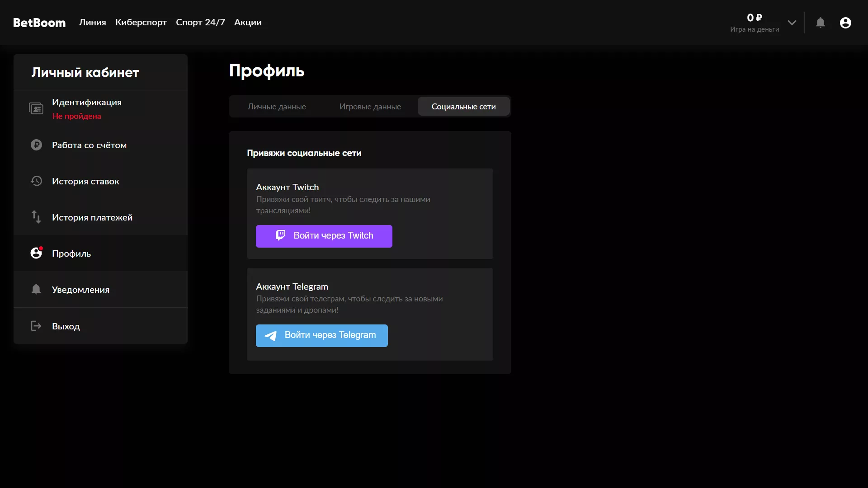This screenshot has width=868, height=488.
Task: Open the user account avatar icon
Action: coord(845,23)
